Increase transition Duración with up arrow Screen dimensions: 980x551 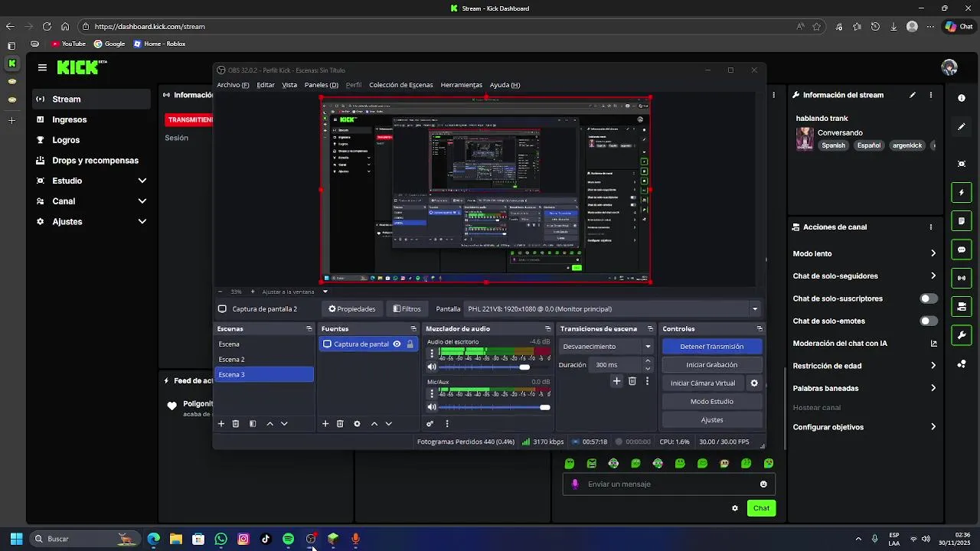[x=648, y=361]
